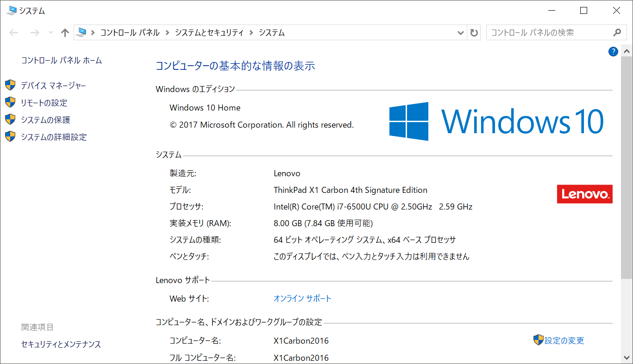
Task: Click the scrollbar up arrow
Action: coord(627,52)
